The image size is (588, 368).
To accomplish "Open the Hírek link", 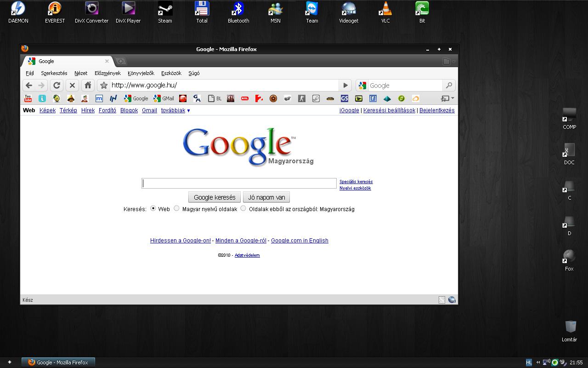I will (x=88, y=110).
